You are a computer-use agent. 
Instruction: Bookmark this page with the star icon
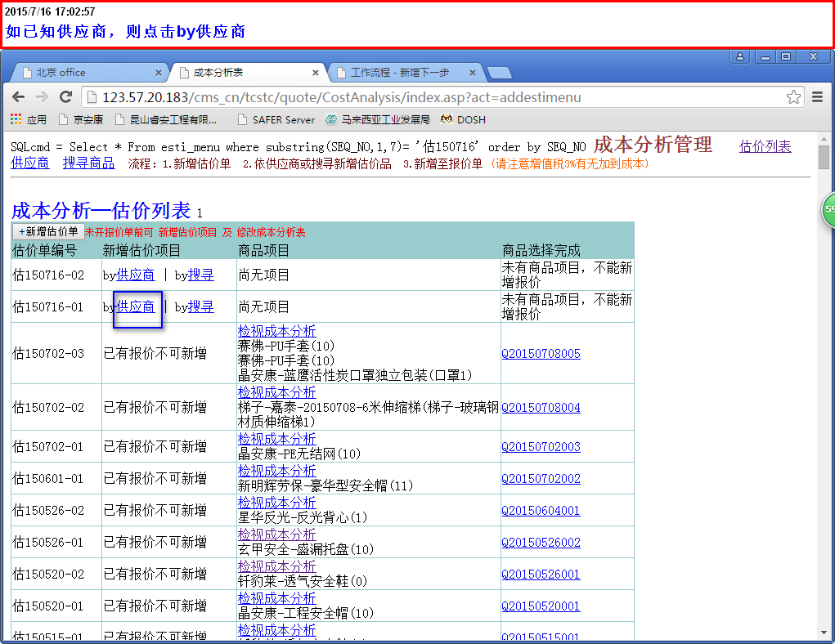pos(793,97)
